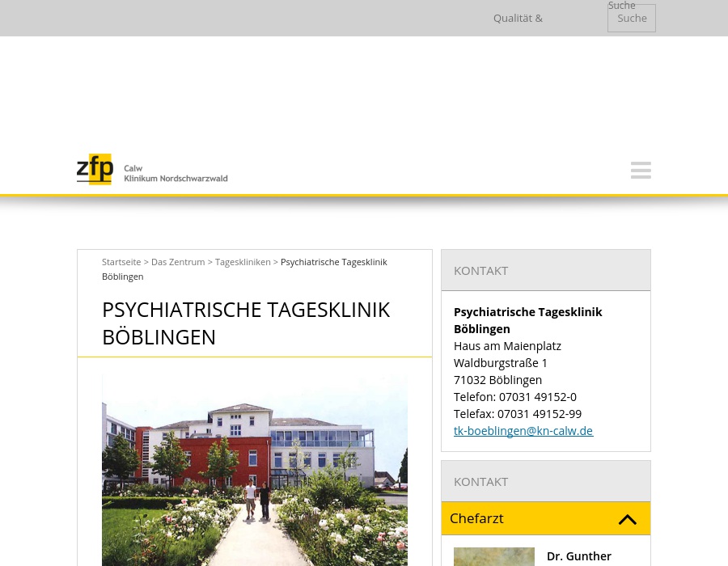
Task: Click the lower KONTAKT header above Chefarzt
Action: click(545, 481)
